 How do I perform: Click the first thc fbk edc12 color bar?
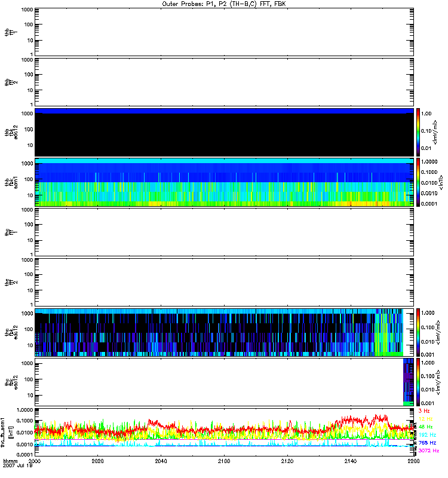click(x=420, y=332)
